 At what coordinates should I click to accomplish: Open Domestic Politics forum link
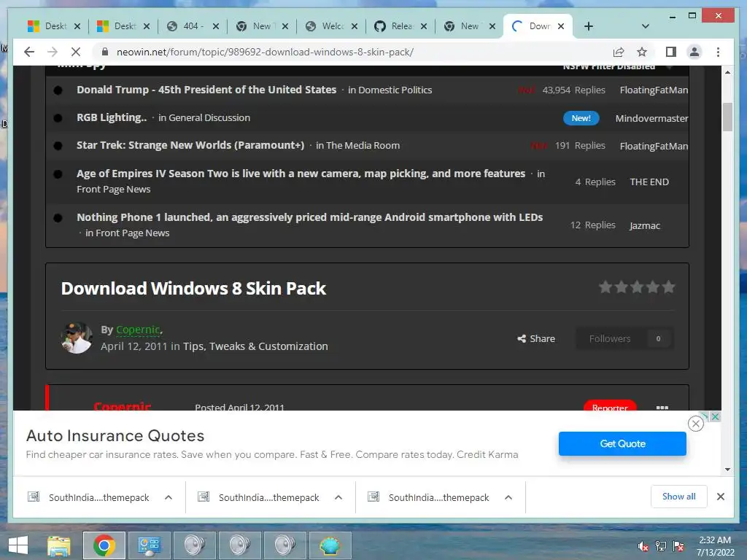(x=395, y=90)
